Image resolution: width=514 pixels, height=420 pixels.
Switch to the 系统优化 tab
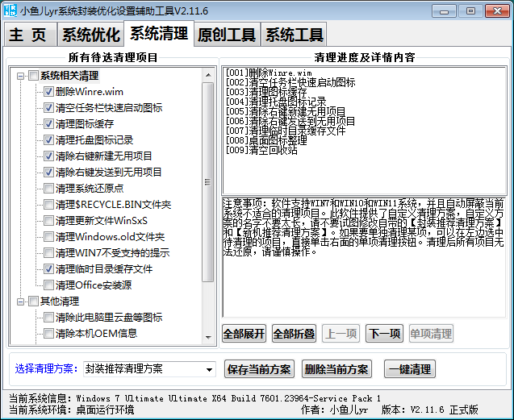click(x=91, y=35)
